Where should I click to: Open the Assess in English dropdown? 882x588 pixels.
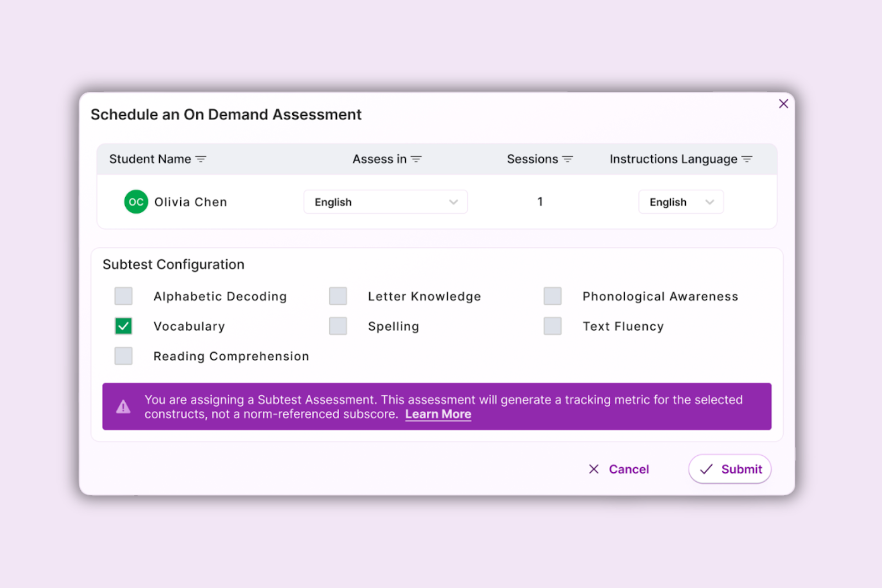385,202
